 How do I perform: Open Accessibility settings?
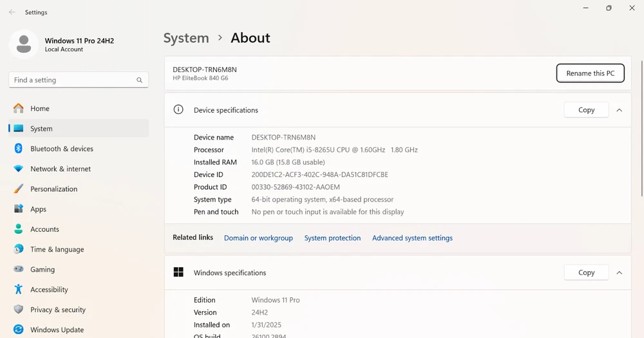49,290
